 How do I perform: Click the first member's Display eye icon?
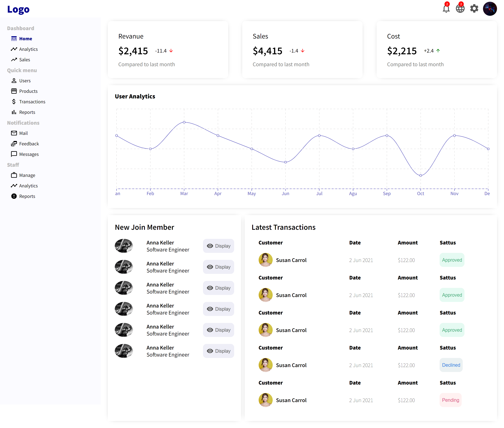point(210,246)
